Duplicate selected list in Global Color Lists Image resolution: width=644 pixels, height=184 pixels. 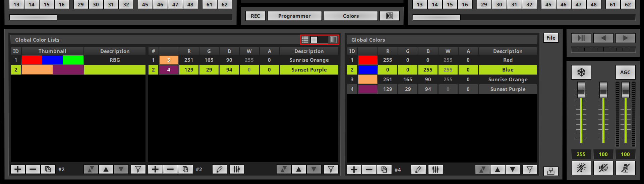click(x=48, y=169)
